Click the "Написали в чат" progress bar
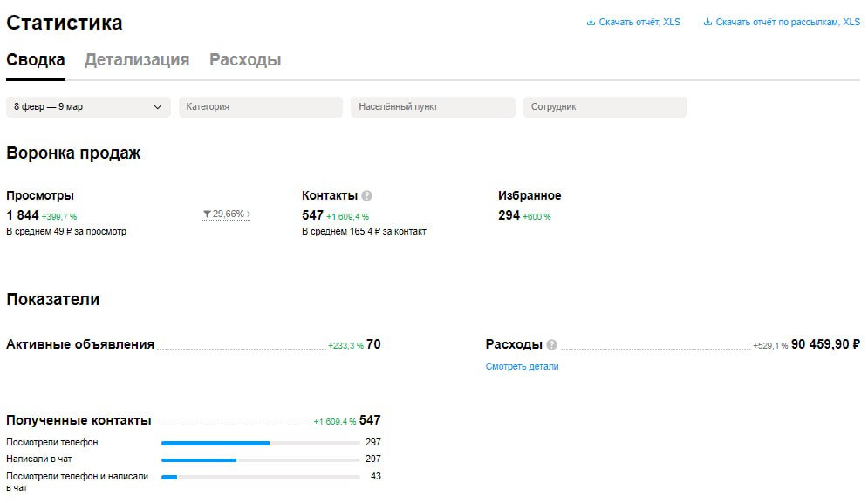 tap(260, 459)
